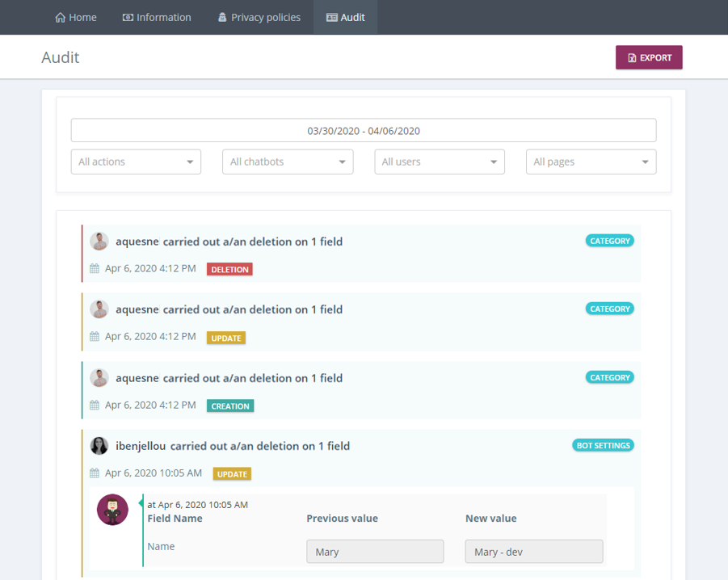Click the Audit nav icon
The image size is (728, 580).
pos(331,18)
